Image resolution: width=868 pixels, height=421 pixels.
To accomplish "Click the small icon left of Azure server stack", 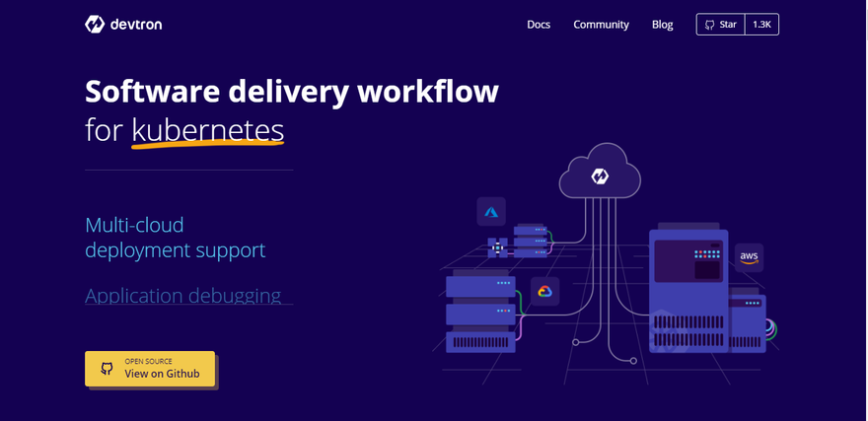I will pyautogui.click(x=498, y=246).
